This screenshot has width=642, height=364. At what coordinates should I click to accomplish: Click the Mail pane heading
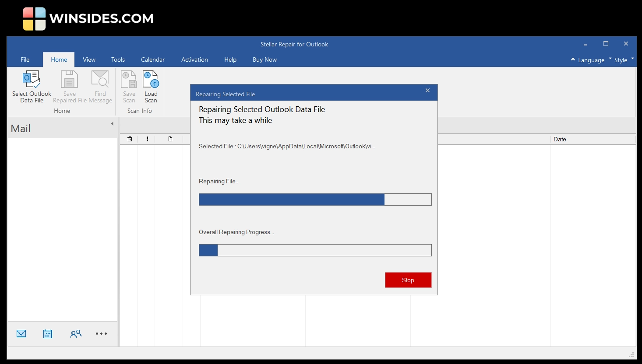[21, 129]
